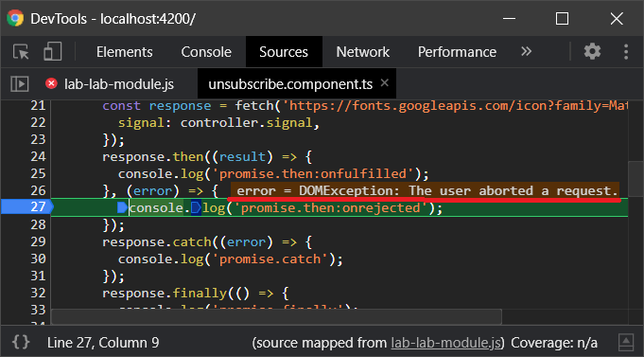Close the DevTools window
Screen dimensions: 644x357
[617, 19]
